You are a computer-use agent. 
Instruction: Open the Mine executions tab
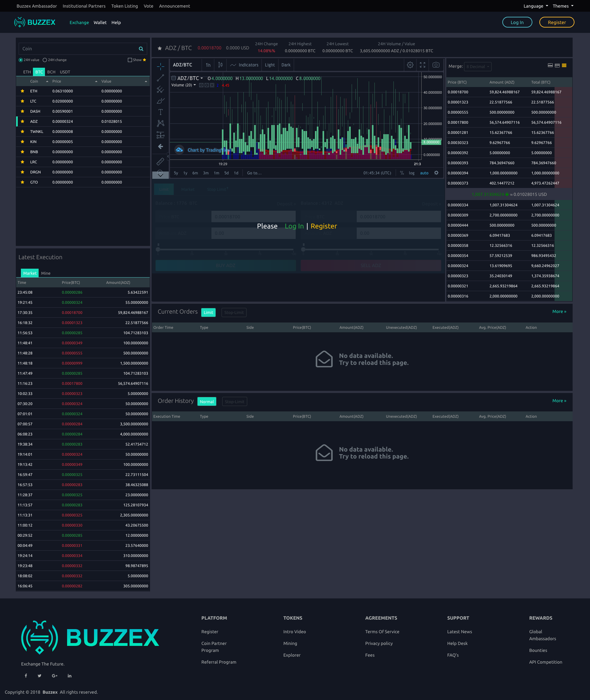46,273
